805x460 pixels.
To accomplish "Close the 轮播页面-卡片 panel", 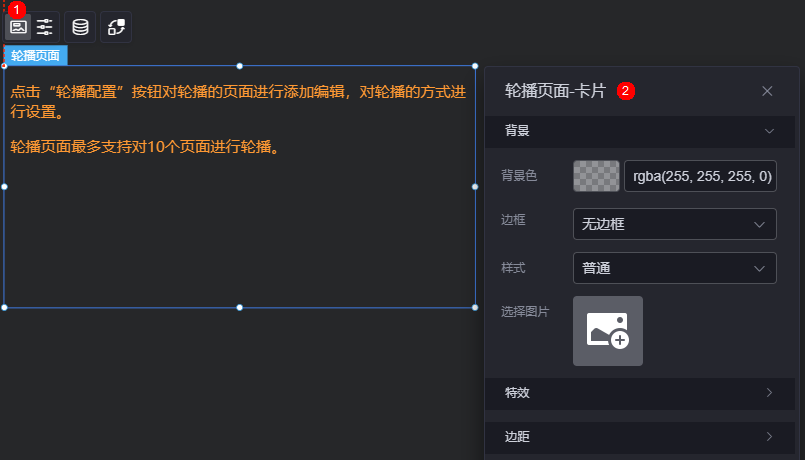I will (x=767, y=91).
